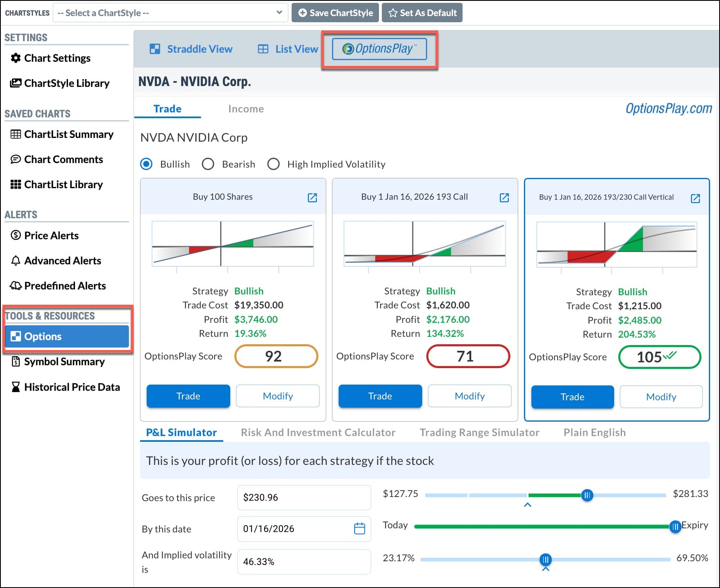The width and height of the screenshot is (720, 588).
Task: Click the Today-to-Expiry slider handle
Action: click(675, 526)
